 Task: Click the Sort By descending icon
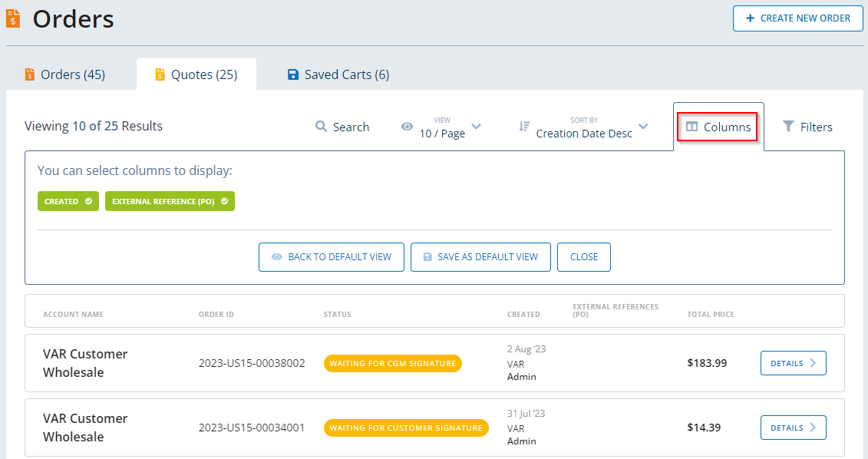[x=524, y=127]
